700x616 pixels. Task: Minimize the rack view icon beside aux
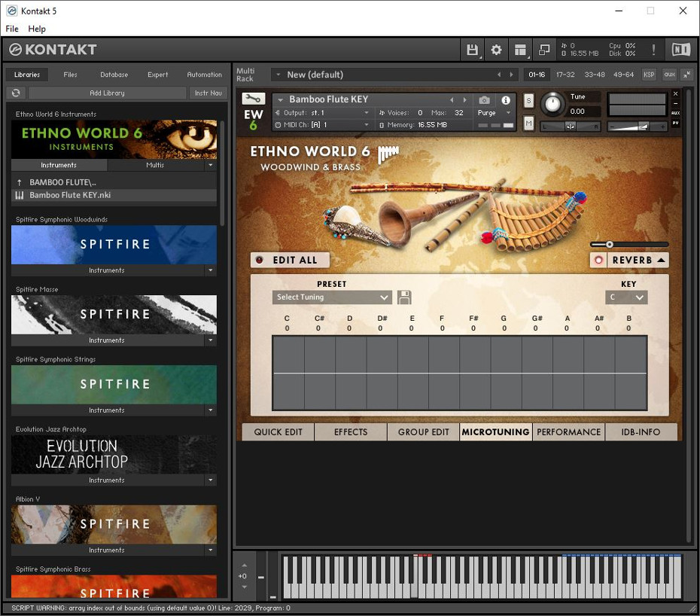pyautogui.click(x=686, y=75)
